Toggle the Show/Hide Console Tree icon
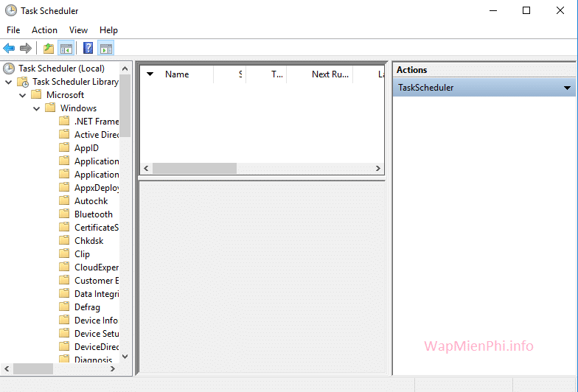578x392 pixels. tap(66, 48)
